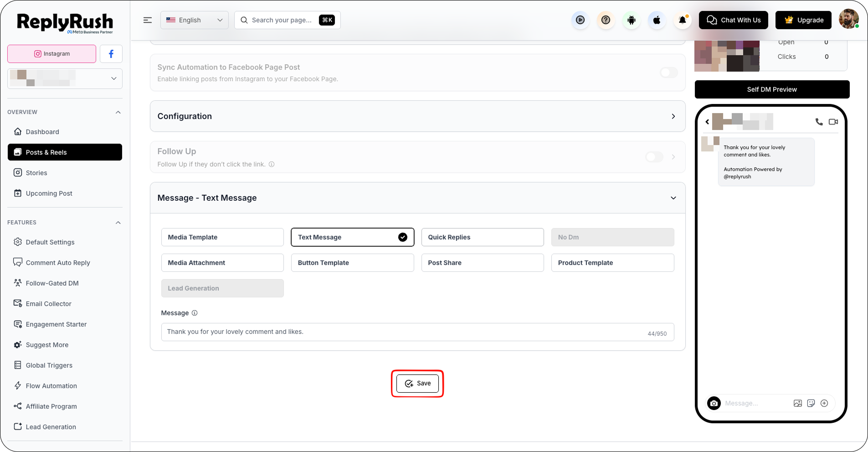Open Engagement Starter feature
This screenshot has height=452, width=868.
pos(65,324)
